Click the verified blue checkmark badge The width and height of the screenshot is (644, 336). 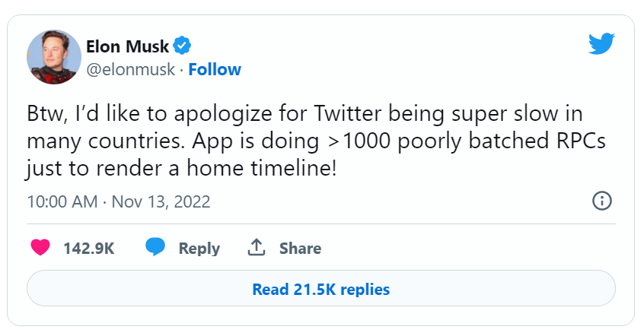tap(182, 45)
